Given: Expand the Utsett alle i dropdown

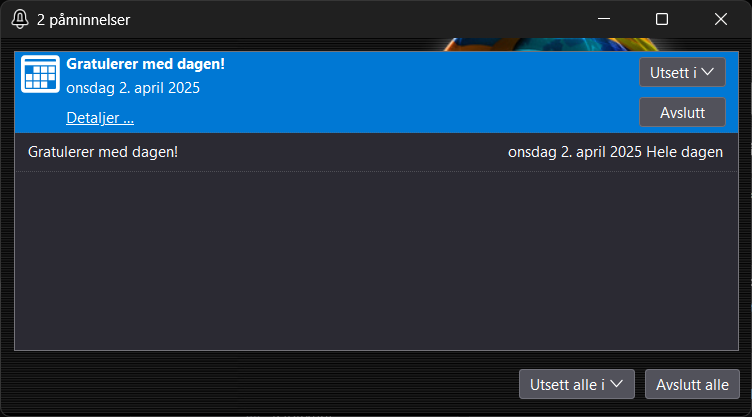Looking at the screenshot, I should [x=576, y=384].
